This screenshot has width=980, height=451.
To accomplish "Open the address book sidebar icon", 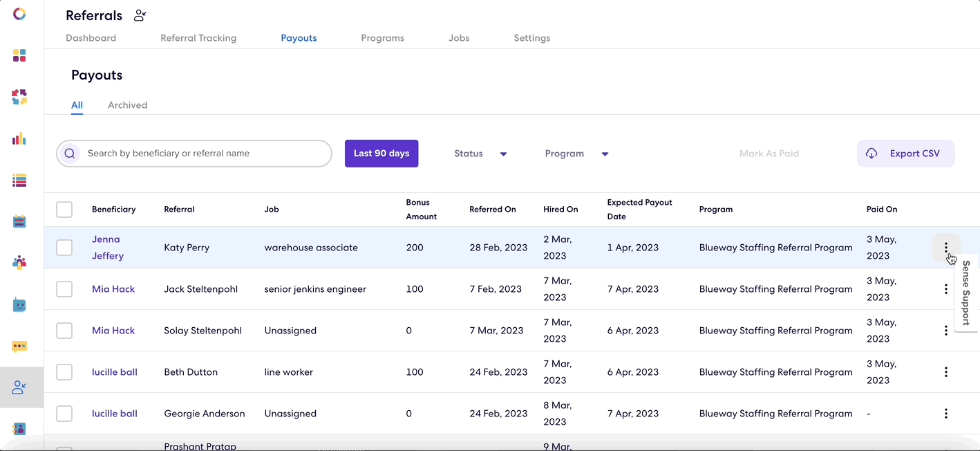I will pyautogui.click(x=19, y=429).
